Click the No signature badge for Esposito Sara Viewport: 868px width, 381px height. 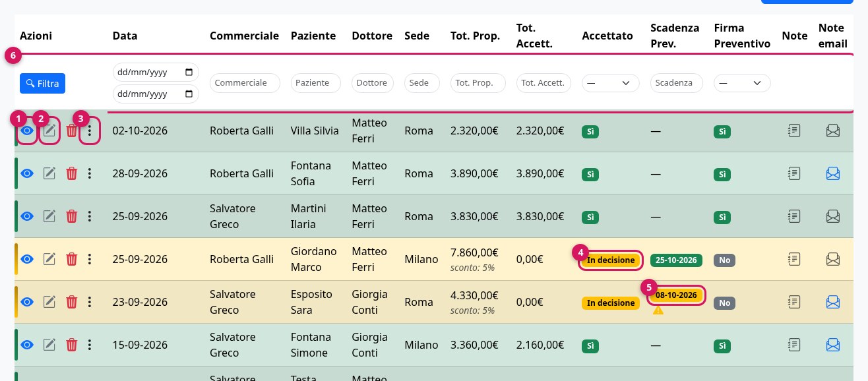[x=725, y=303]
